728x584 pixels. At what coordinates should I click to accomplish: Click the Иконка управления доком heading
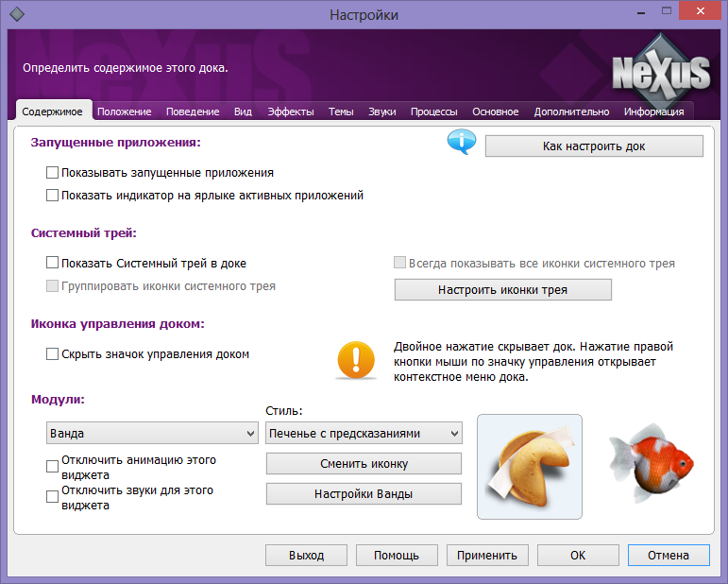118,324
